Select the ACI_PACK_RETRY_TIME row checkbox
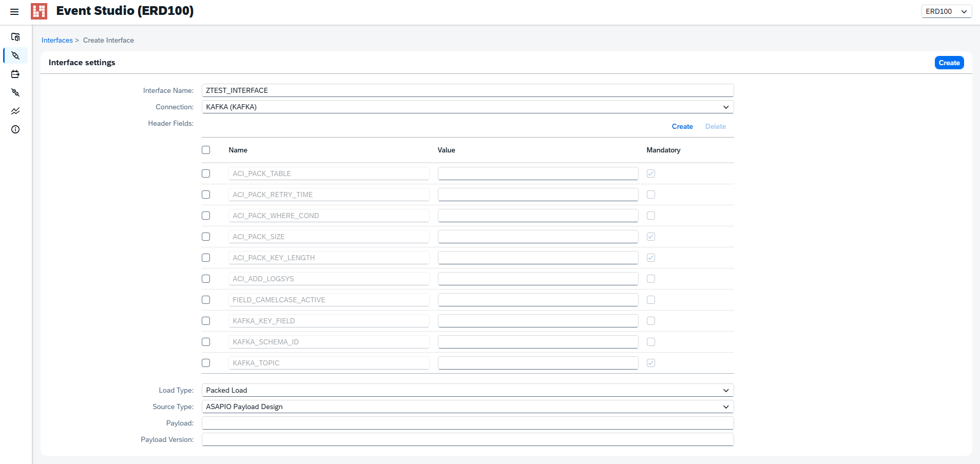The height and width of the screenshot is (464, 980). pos(206,195)
